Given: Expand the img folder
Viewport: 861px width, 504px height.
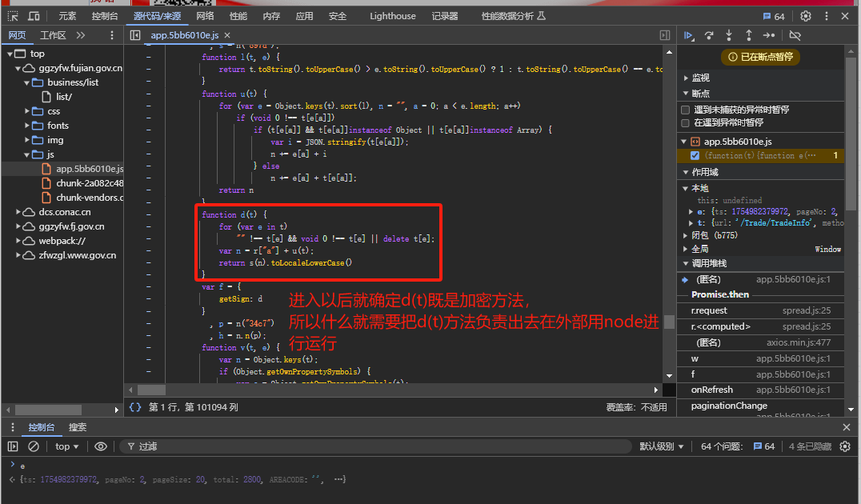Looking at the screenshot, I should click(x=27, y=140).
